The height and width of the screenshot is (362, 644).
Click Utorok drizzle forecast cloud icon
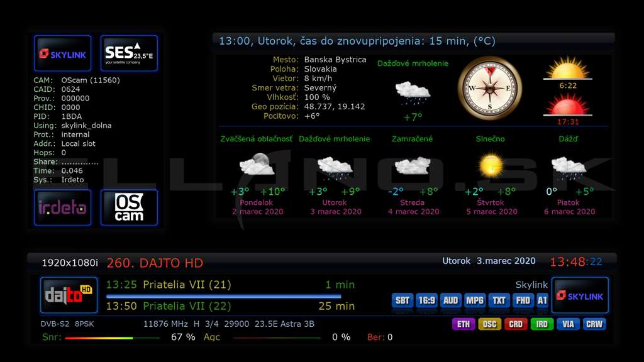click(x=335, y=168)
